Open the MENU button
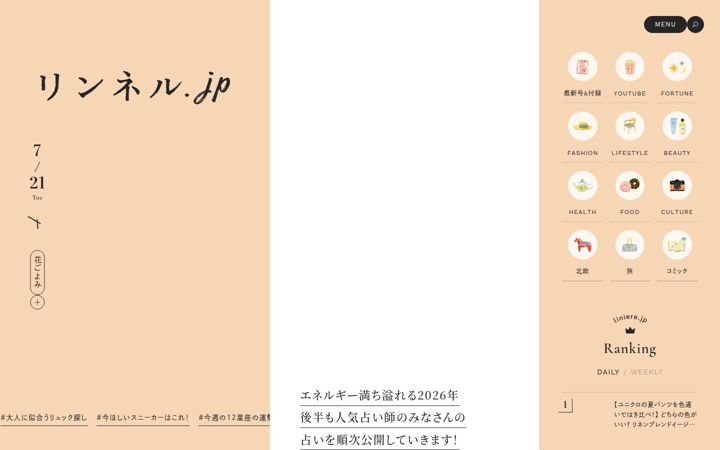 pyautogui.click(x=665, y=24)
